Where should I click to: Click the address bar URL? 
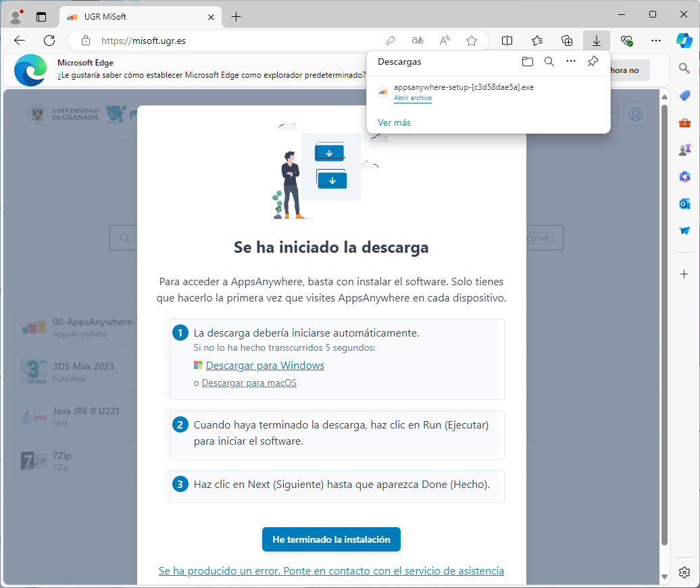coord(143,41)
